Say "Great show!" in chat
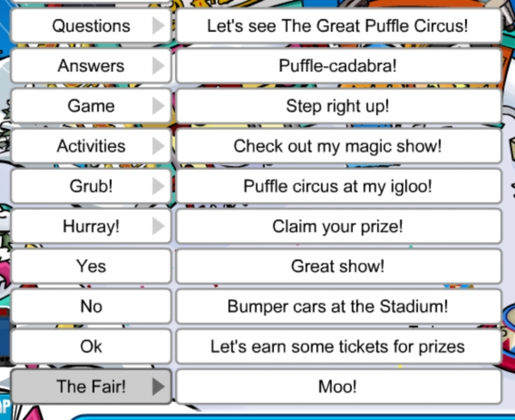 click(x=337, y=266)
